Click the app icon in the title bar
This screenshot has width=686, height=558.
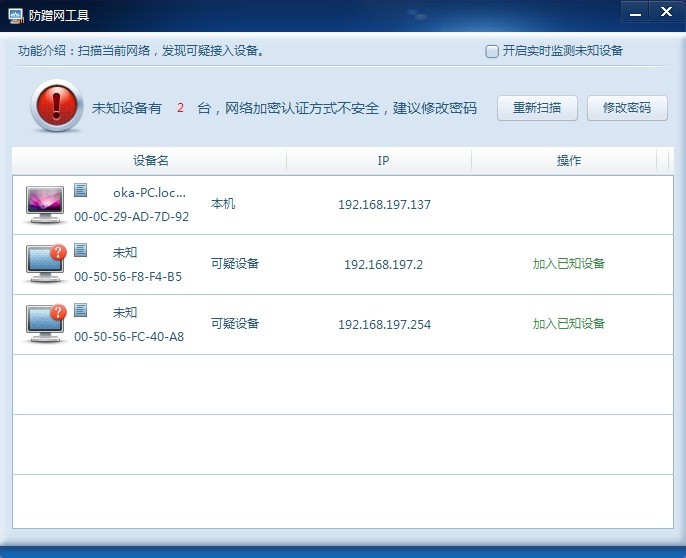click(x=15, y=14)
